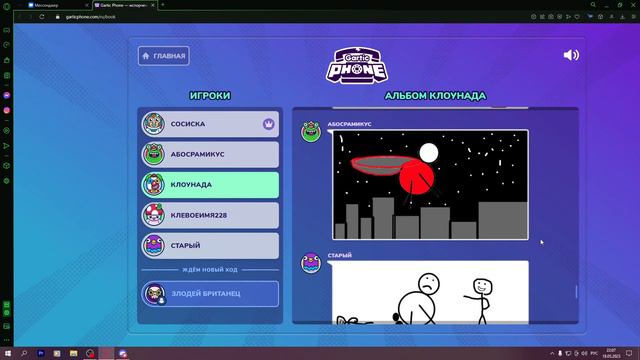Click the address bar showing garticphone.com
The image size is (640, 360).
(x=91, y=17)
